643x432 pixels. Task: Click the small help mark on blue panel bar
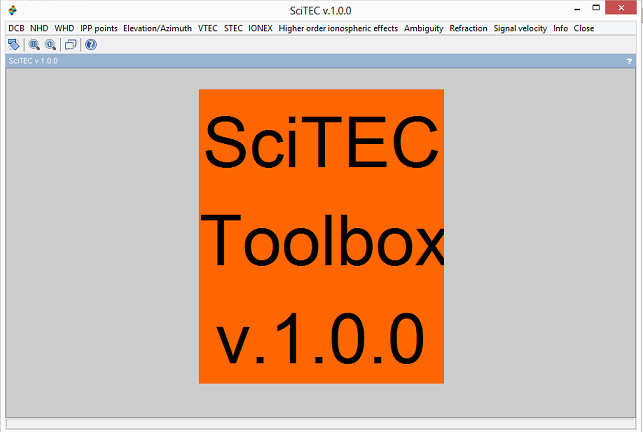pos(629,61)
